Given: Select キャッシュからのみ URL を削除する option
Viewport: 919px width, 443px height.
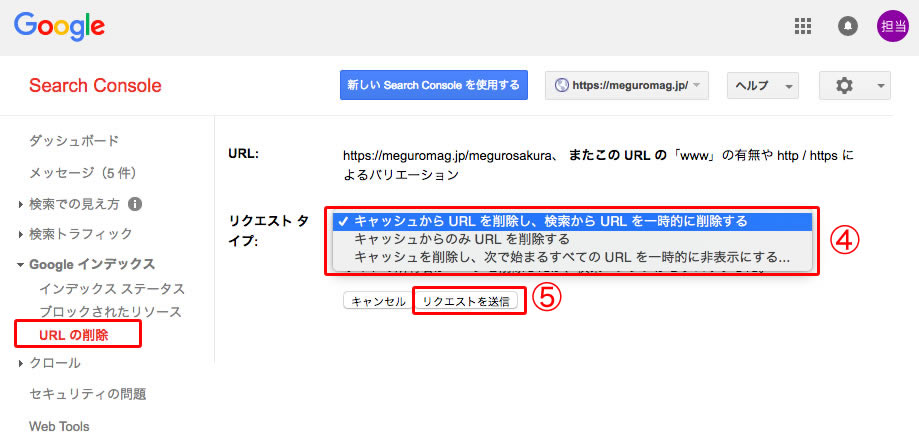Looking at the screenshot, I should 462,239.
